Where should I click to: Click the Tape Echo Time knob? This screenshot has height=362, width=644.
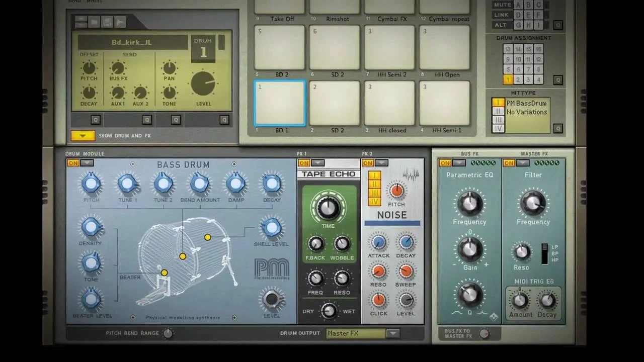328,207
